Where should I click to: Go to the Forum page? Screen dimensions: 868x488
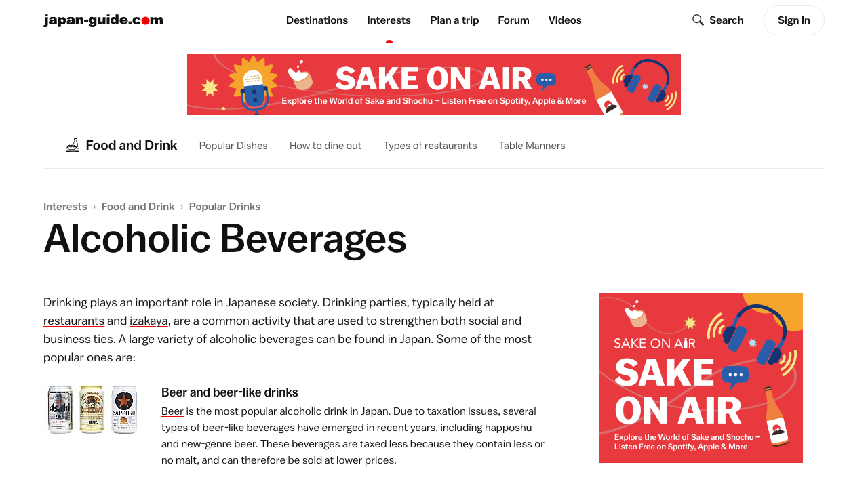513,20
